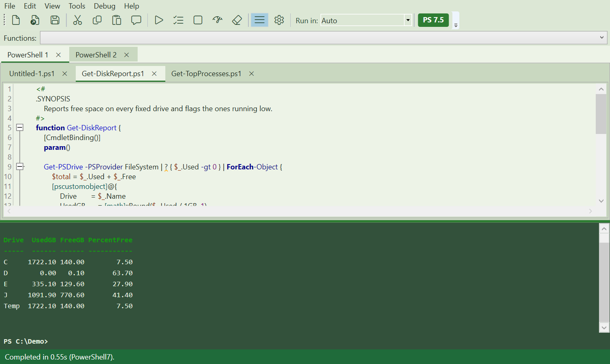610x364 pixels.
Task: Click the PS 7.5 version badge
Action: point(433,20)
